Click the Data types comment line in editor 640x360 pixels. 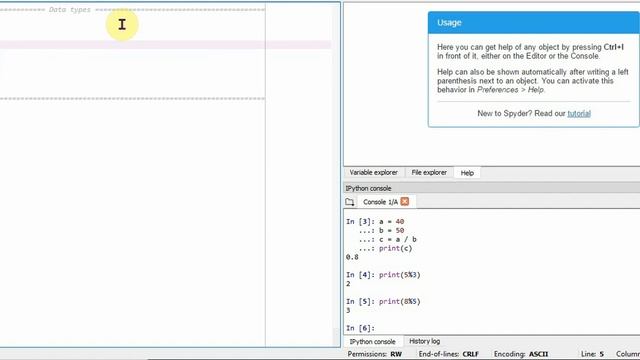click(132, 10)
